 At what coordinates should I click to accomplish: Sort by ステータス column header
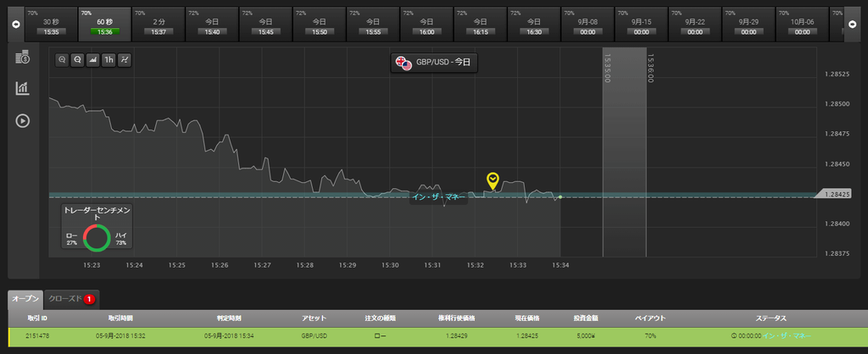click(771, 318)
